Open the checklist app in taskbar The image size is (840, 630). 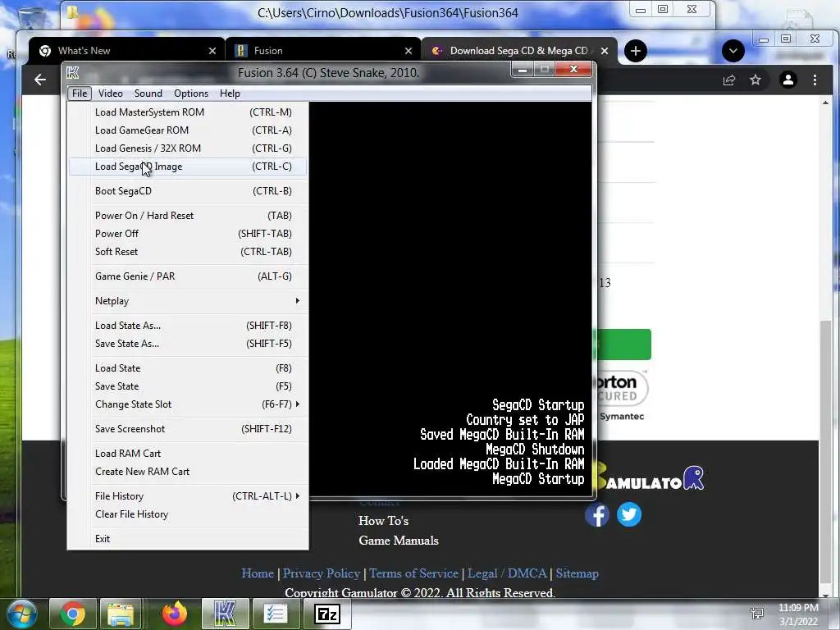click(x=276, y=614)
